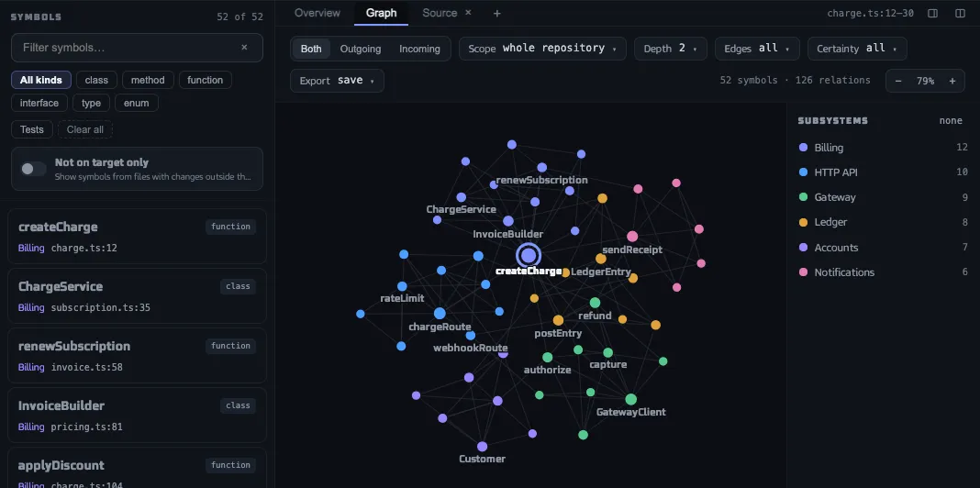Select the createCharge node in graph

(x=529, y=255)
